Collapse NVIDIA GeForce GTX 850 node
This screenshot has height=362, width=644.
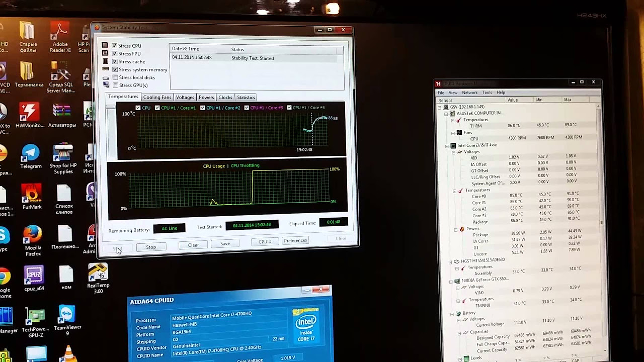pos(451,282)
